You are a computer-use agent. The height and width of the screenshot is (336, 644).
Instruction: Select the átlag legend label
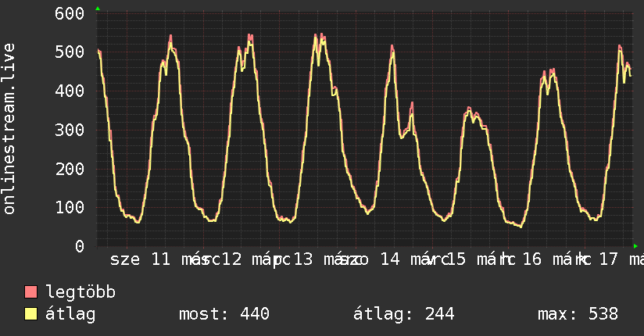tap(70, 315)
